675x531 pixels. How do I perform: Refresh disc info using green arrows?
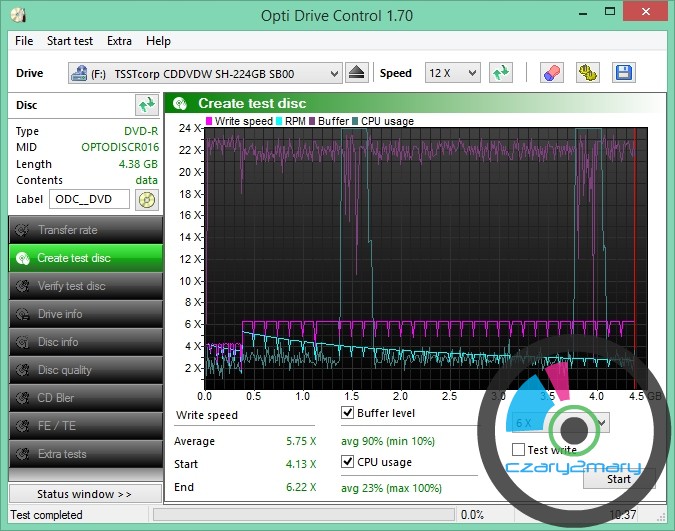pyautogui.click(x=147, y=105)
